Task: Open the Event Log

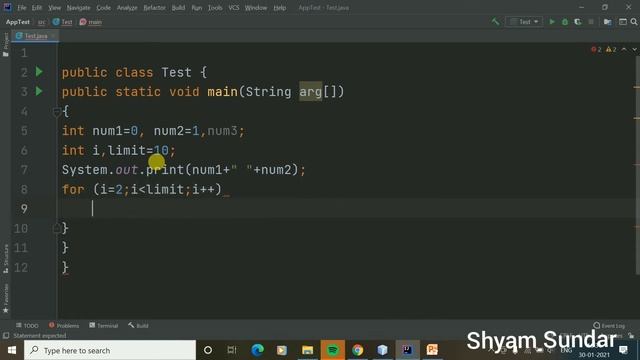Action: click(609, 326)
